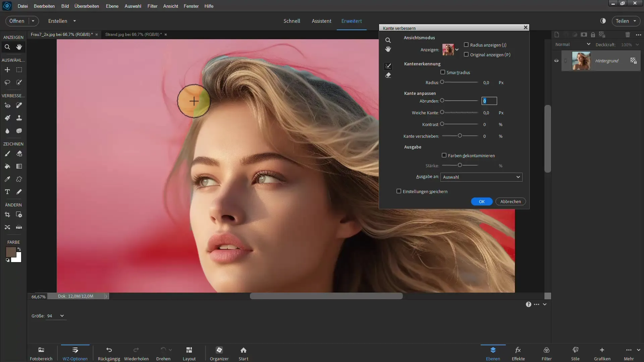644x362 pixels.
Task: Drag the Abrunden slider
Action: 442,100
